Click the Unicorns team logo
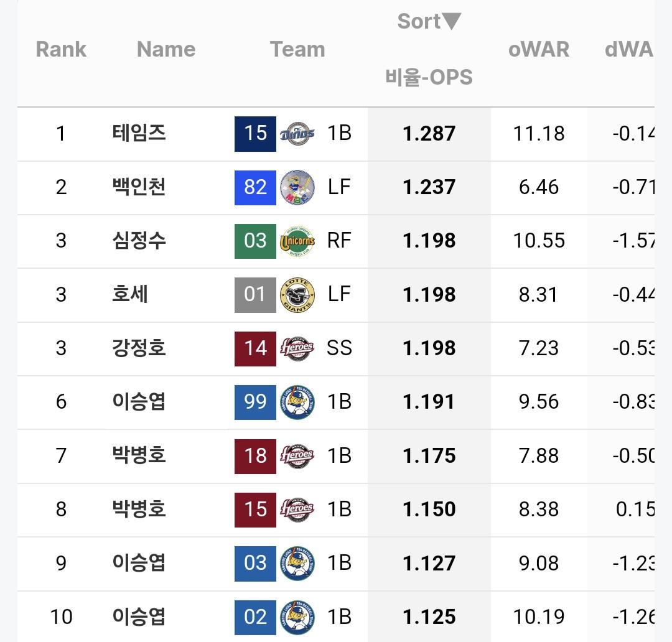Screen dimensions: 672x642 pyautogui.click(x=297, y=241)
